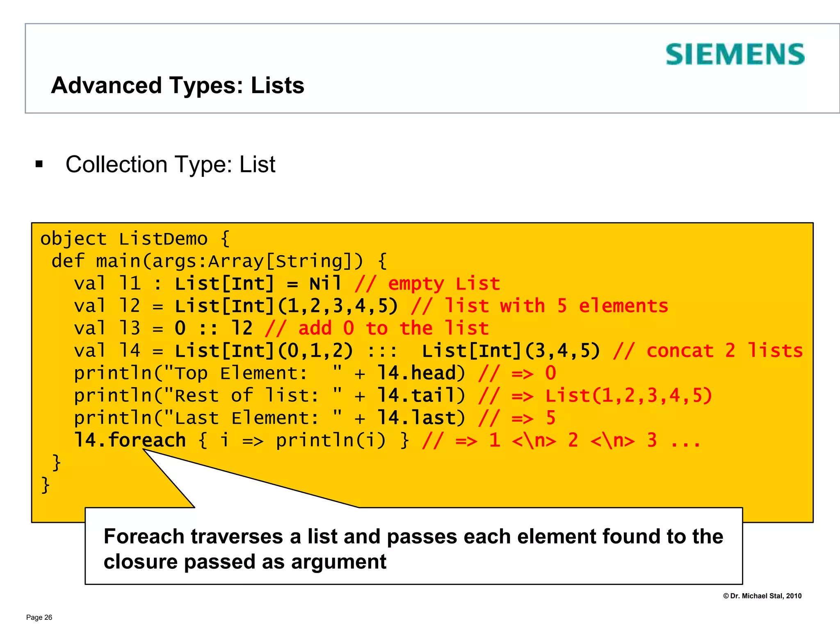
Task: Click the list with 5 elements comment
Action: pos(539,306)
